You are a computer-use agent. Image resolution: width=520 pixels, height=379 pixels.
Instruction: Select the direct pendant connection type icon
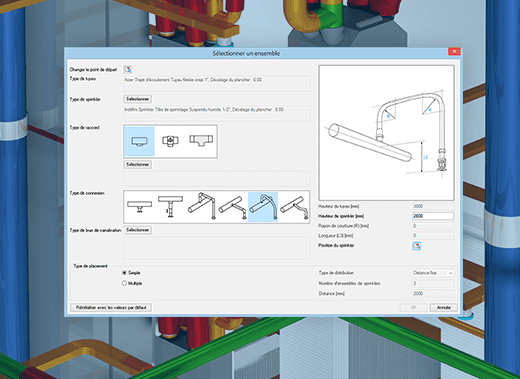pos(139,206)
